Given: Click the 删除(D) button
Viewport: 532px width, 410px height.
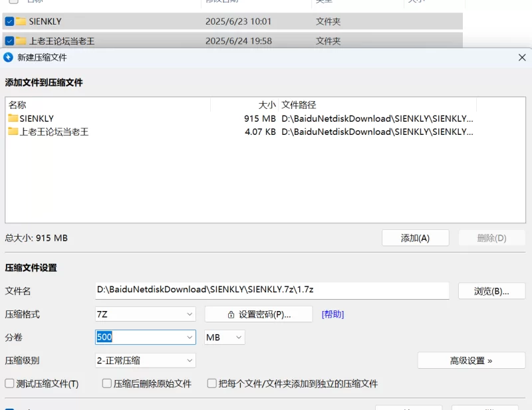Looking at the screenshot, I should tap(491, 238).
